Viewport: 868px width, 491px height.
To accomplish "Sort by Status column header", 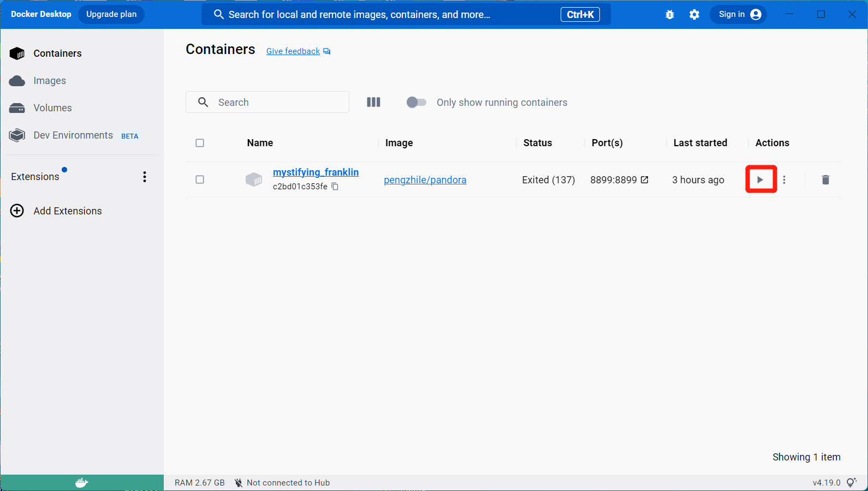I will tap(538, 143).
